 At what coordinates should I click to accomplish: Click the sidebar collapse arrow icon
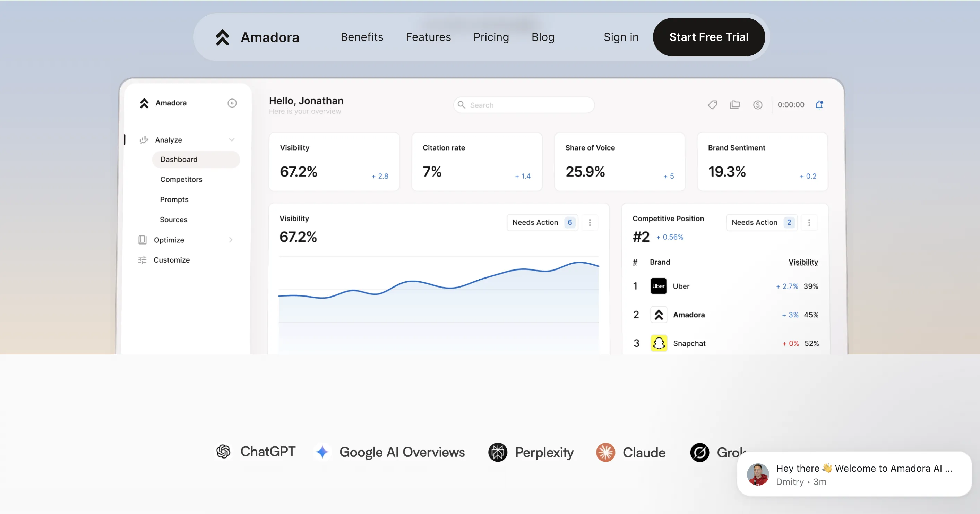click(x=232, y=103)
